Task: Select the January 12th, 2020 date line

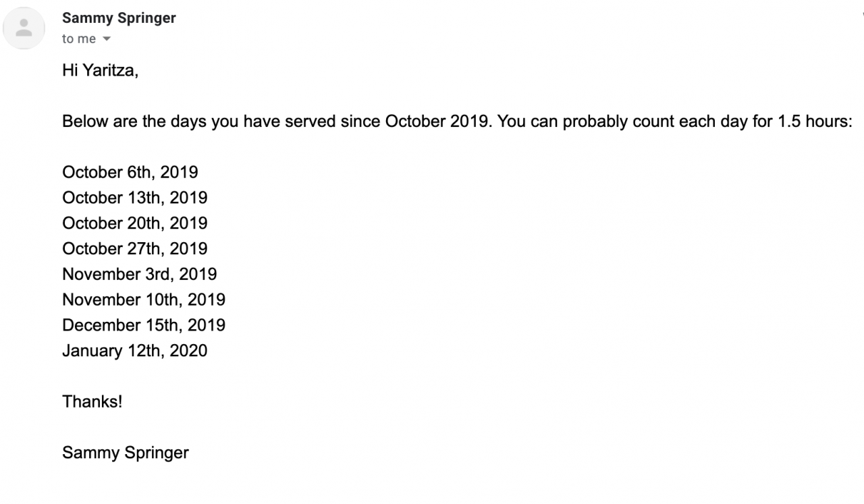Action: point(135,351)
